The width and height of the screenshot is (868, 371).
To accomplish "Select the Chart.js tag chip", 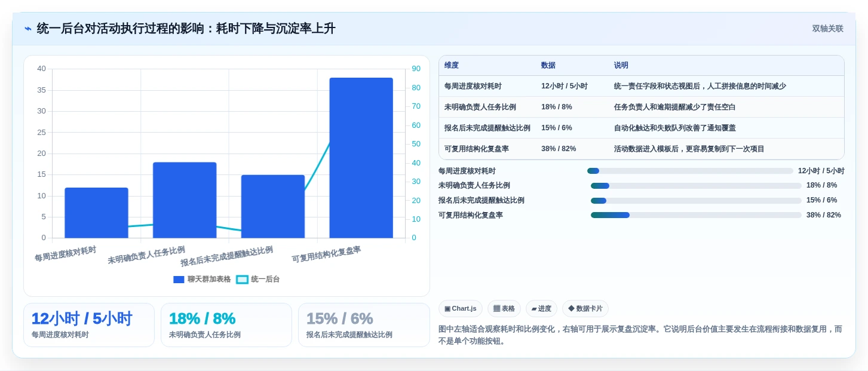I will coord(461,309).
